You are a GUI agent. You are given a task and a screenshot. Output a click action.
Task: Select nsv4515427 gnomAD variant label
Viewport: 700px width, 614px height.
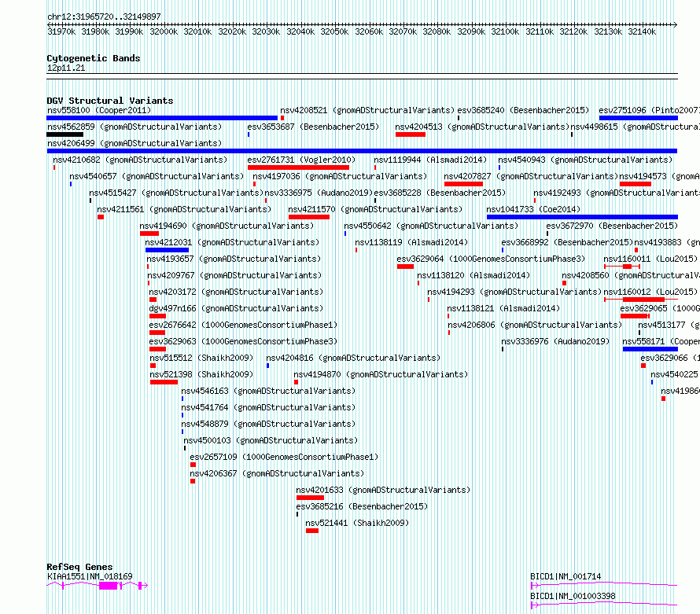coord(176,193)
